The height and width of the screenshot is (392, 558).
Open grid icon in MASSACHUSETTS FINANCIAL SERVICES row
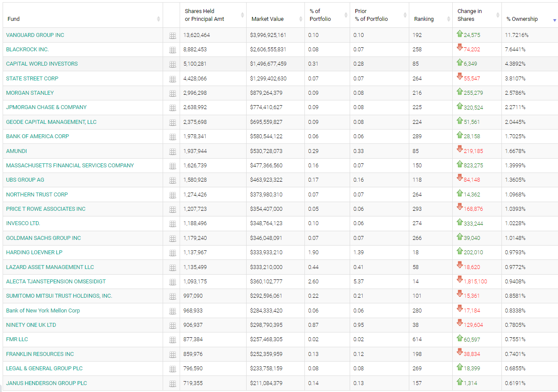point(172,166)
